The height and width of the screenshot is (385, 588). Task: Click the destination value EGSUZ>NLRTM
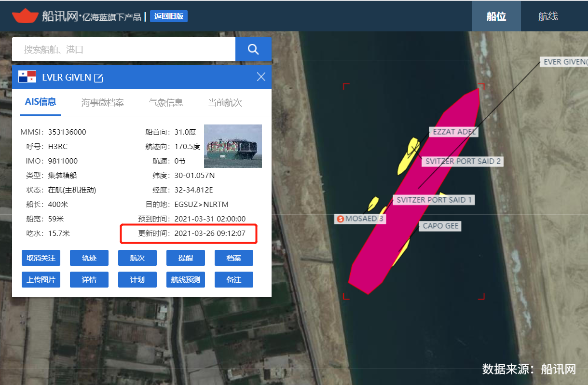click(201, 205)
